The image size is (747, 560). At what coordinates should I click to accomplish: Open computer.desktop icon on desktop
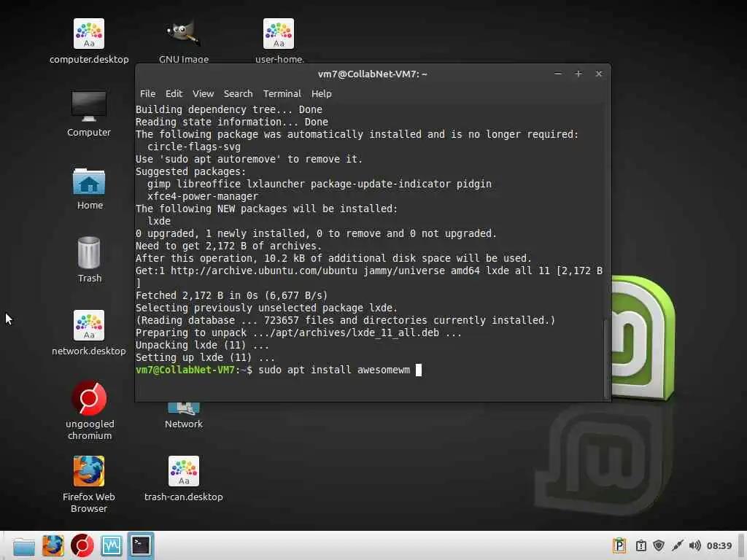tap(88, 34)
